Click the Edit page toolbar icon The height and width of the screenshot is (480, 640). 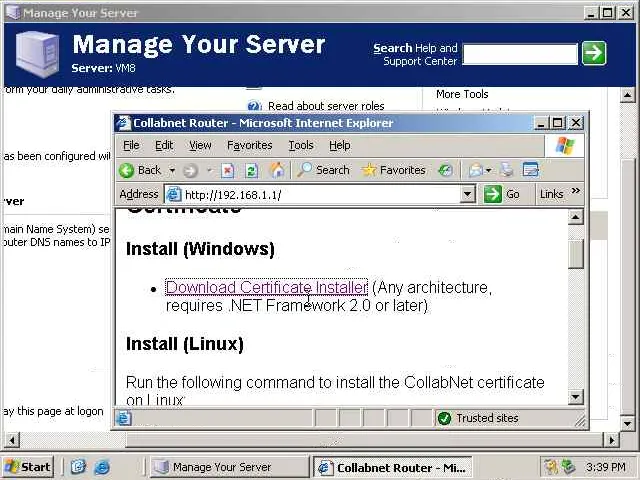531,170
